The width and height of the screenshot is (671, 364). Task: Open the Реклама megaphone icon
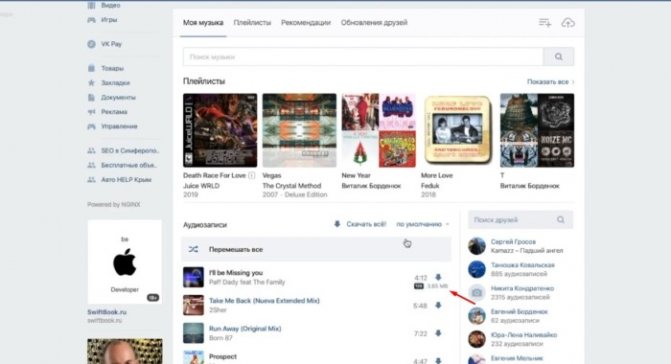pyautogui.click(x=91, y=112)
